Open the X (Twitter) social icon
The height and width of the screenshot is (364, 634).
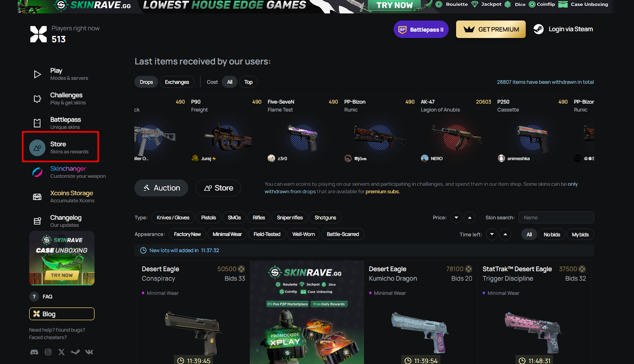(61, 352)
